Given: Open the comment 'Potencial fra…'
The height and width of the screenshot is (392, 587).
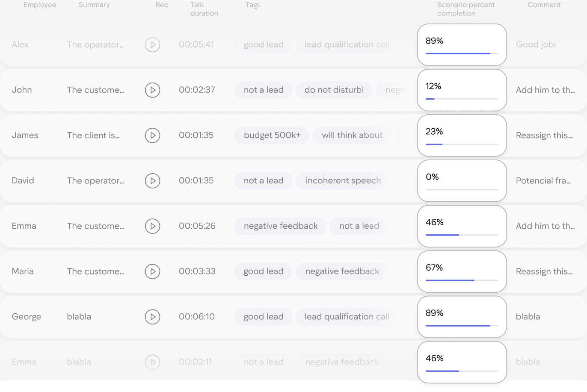Looking at the screenshot, I should [543, 181].
